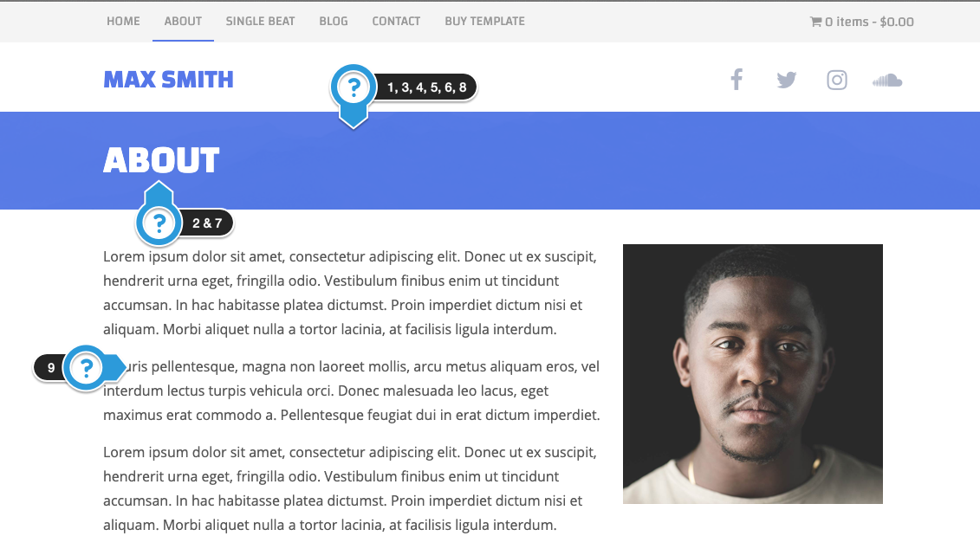Click the portrait photo of the man

tap(752, 373)
